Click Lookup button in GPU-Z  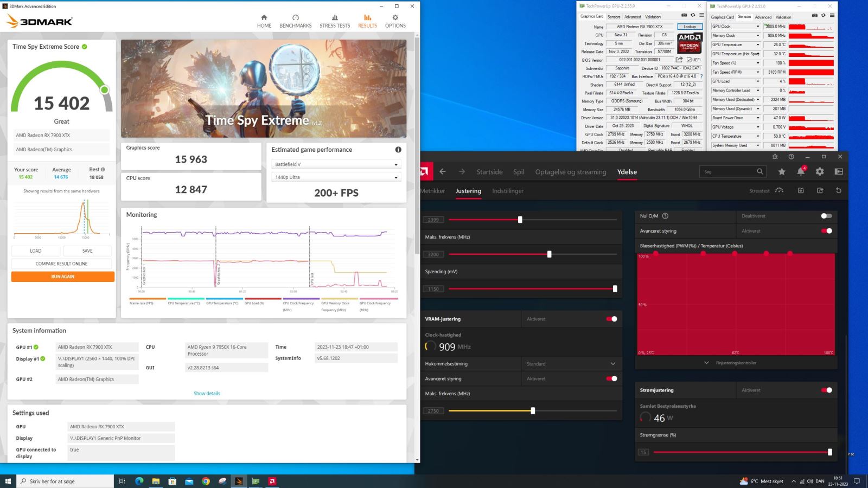pos(690,27)
